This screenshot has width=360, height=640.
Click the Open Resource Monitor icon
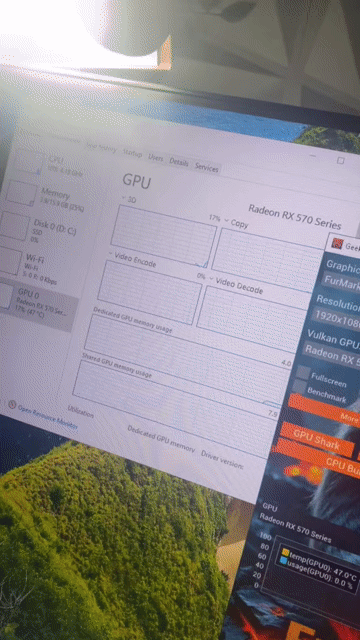click(x=12, y=405)
